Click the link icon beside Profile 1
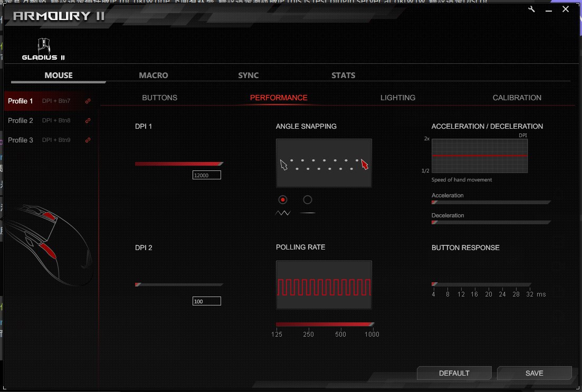 pos(88,101)
